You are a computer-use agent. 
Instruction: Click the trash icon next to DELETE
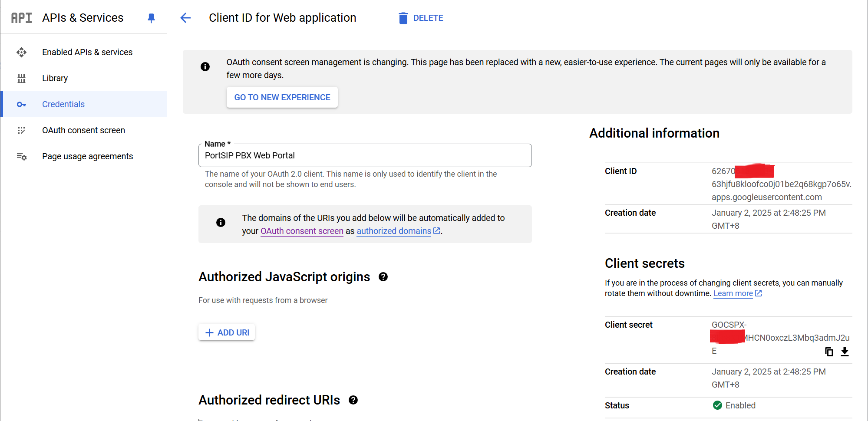point(403,18)
